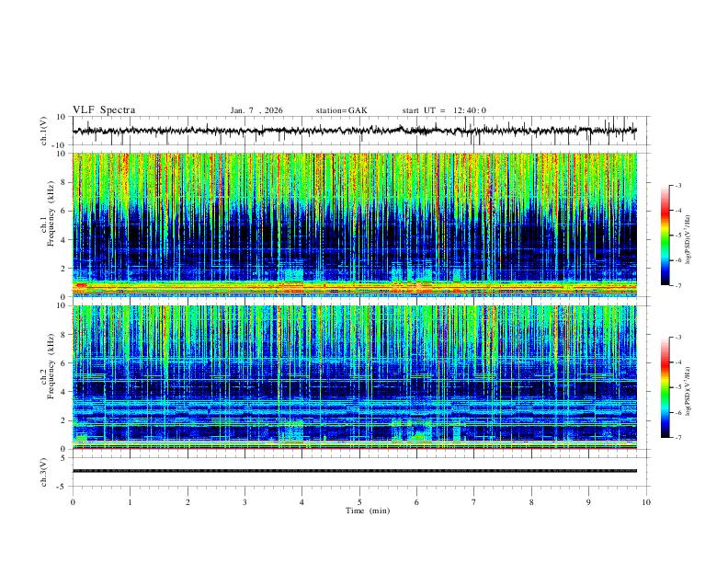This screenshot has width=728, height=563.
Task: Click the "3" tick on Time axis
Action: (245, 502)
